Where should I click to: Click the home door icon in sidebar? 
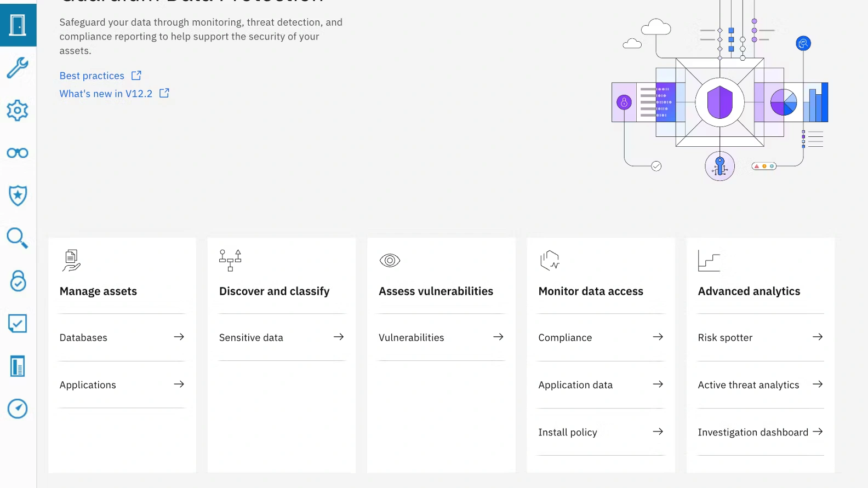click(18, 25)
